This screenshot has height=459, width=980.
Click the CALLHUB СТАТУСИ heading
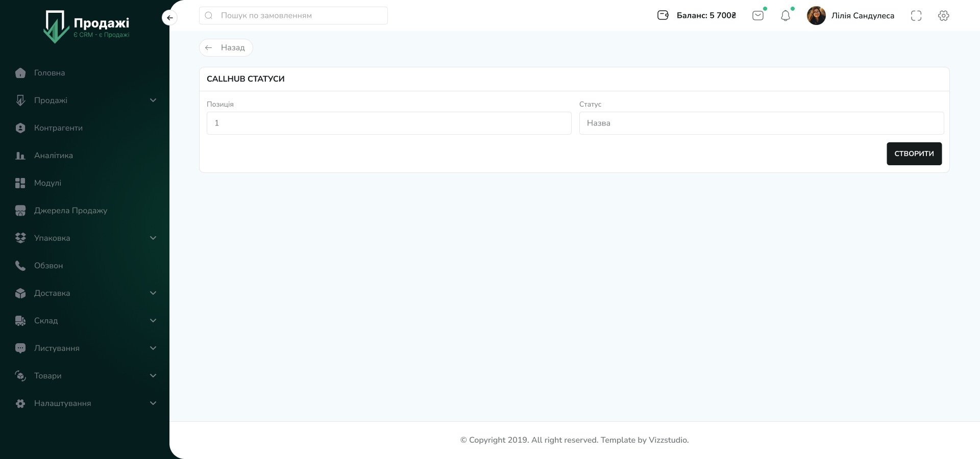coord(246,79)
